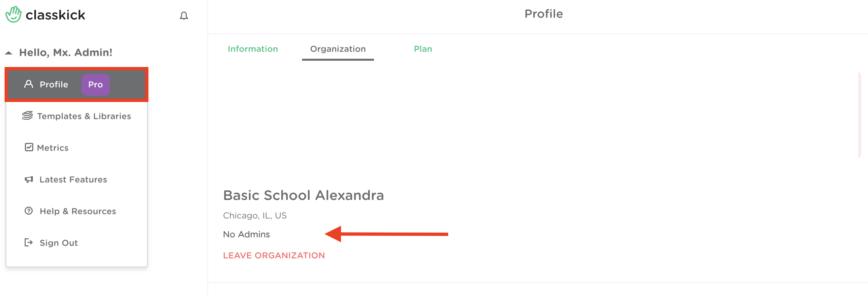
Task: Open Templates & Libraries menu item
Action: click(x=84, y=116)
